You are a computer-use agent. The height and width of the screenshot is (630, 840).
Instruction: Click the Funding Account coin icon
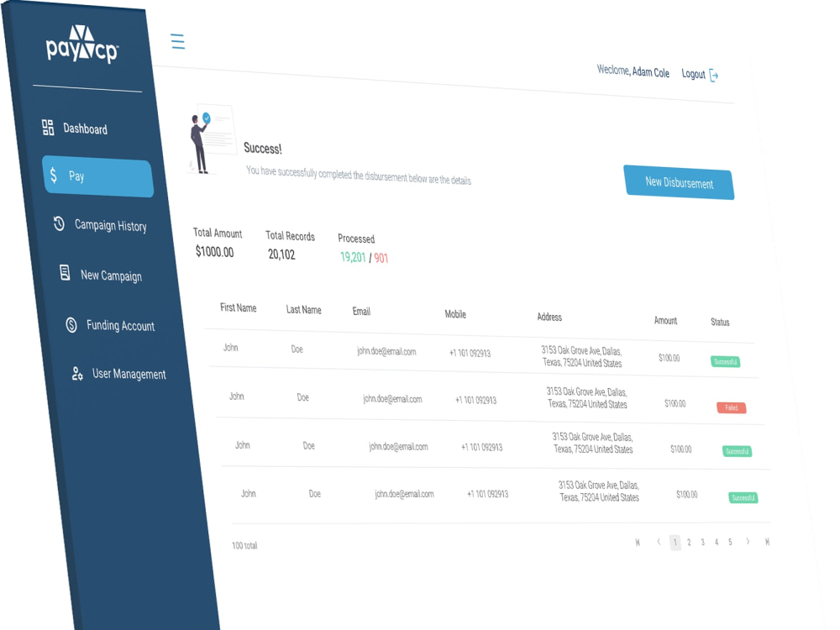(x=71, y=324)
